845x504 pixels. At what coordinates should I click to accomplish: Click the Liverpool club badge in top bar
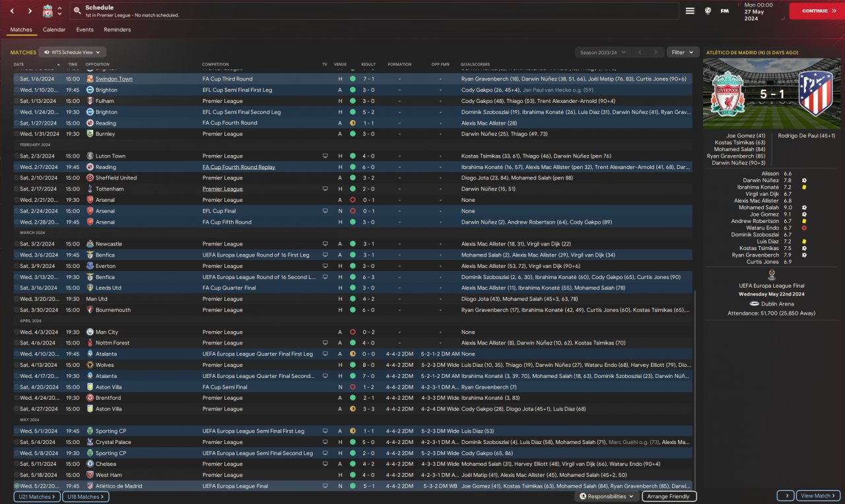tap(48, 11)
